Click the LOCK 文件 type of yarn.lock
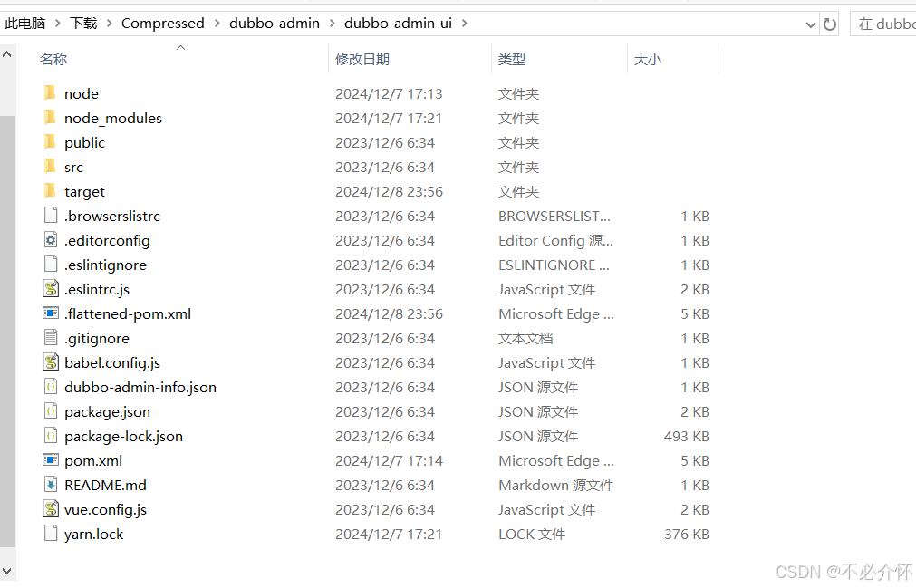916x588 pixels. (x=532, y=535)
